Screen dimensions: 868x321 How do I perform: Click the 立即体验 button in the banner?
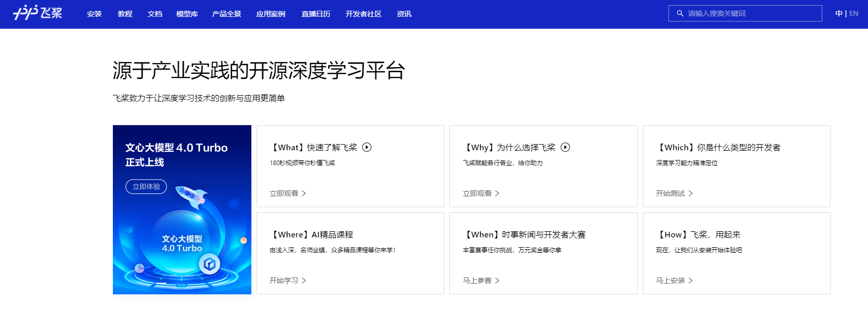[146, 187]
